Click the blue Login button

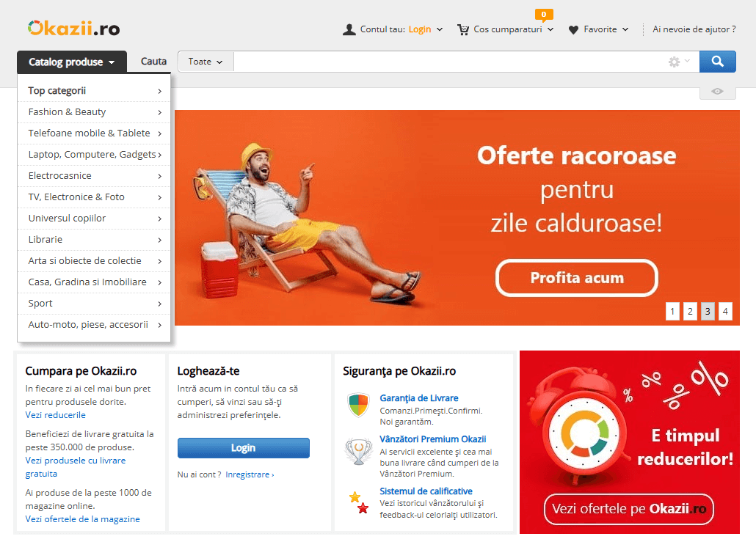click(244, 448)
